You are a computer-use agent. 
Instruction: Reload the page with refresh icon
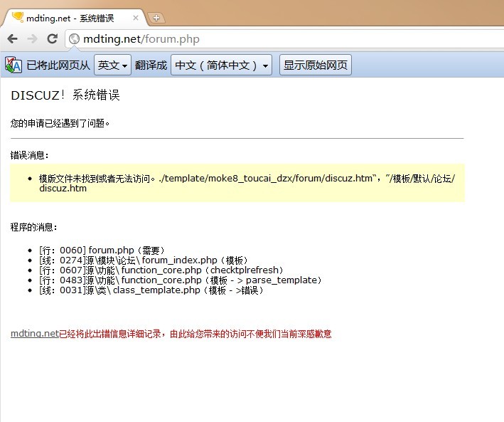(x=53, y=38)
